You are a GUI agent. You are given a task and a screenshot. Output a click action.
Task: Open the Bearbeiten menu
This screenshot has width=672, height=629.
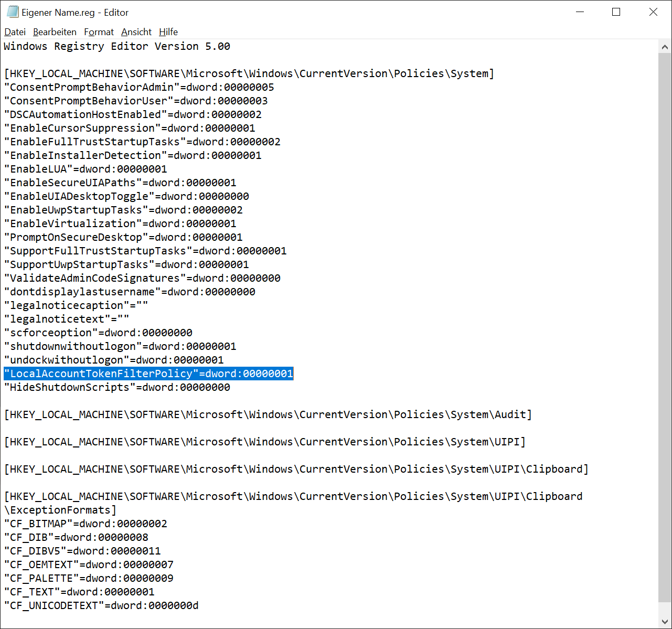coord(55,32)
